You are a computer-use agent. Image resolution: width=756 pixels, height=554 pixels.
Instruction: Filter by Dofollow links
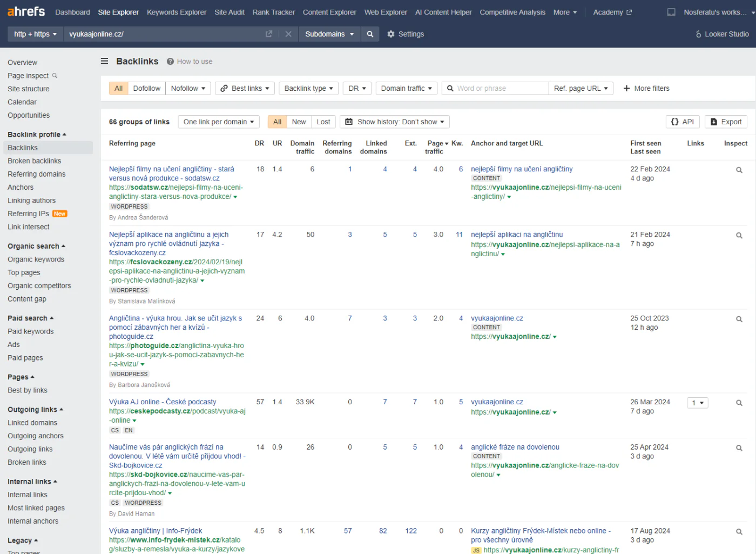click(147, 88)
